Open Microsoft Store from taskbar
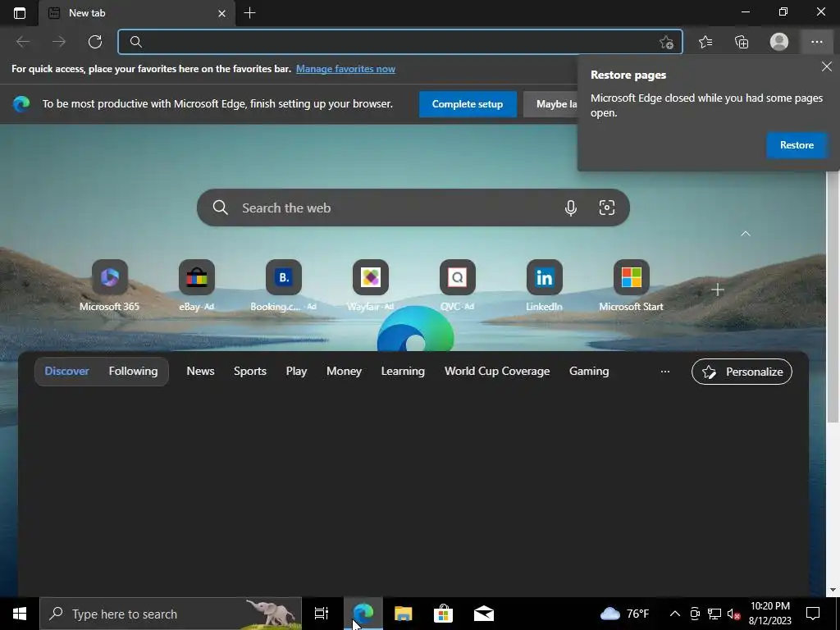This screenshot has height=630, width=840. click(x=444, y=614)
